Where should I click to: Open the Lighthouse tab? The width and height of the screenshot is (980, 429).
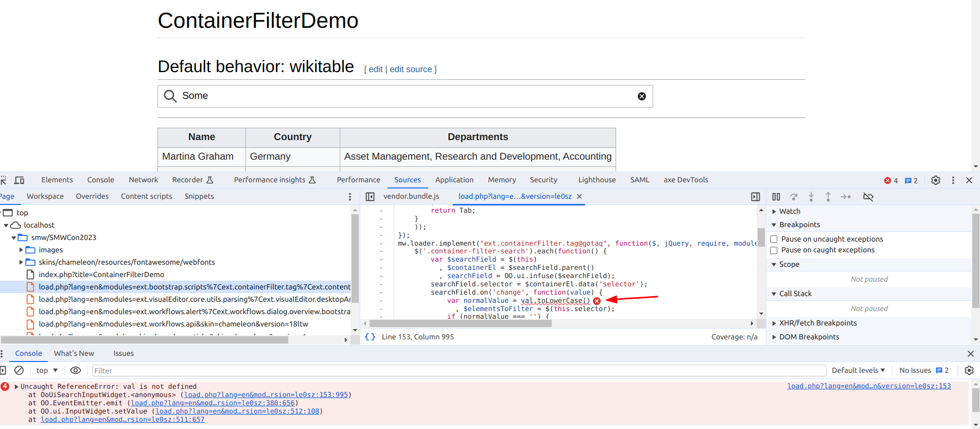[x=597, y=180]
